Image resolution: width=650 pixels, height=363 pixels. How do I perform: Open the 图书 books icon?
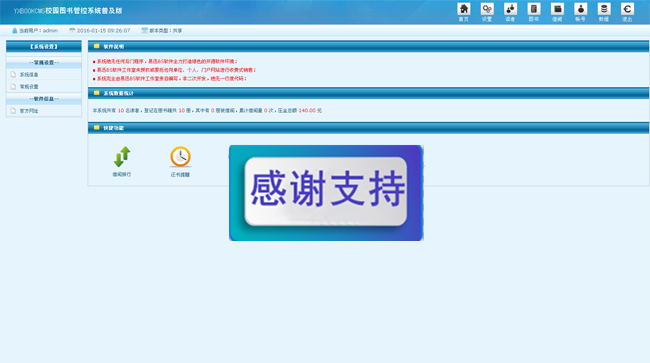(534, 12)
